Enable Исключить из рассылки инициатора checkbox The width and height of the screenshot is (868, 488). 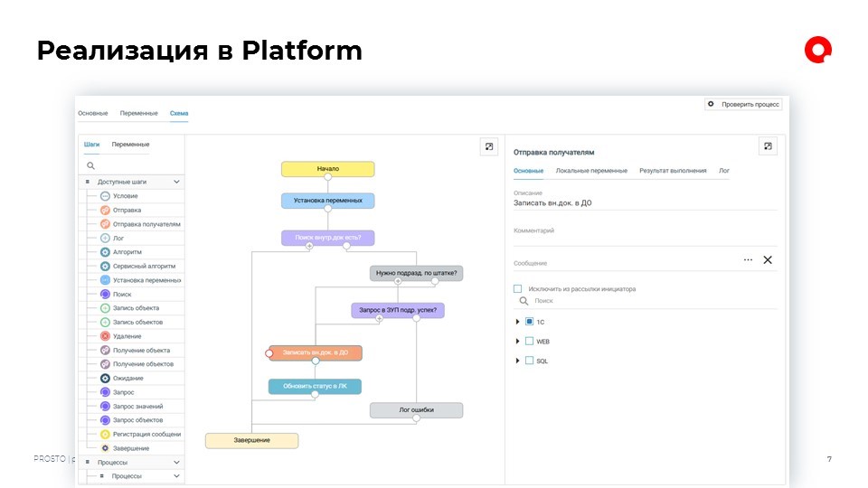[518, 289]
